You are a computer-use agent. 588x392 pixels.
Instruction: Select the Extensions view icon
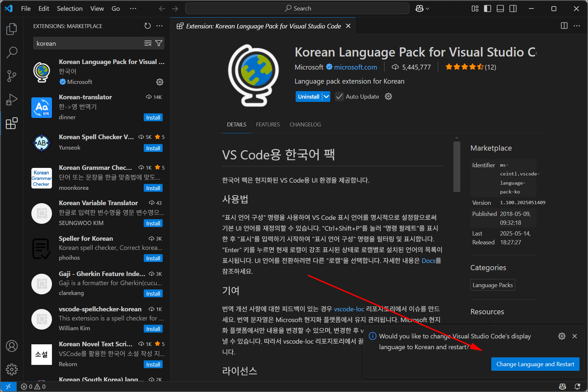pyautogui.click(x=12, y=123)
